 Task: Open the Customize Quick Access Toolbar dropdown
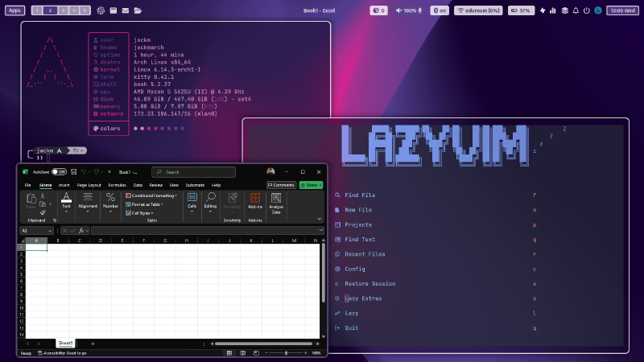click(x=109, y=172)
